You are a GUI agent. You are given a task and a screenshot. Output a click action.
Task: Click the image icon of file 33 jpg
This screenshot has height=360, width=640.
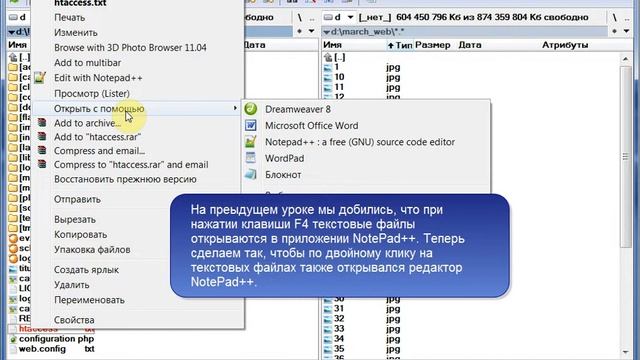(328, 329)
